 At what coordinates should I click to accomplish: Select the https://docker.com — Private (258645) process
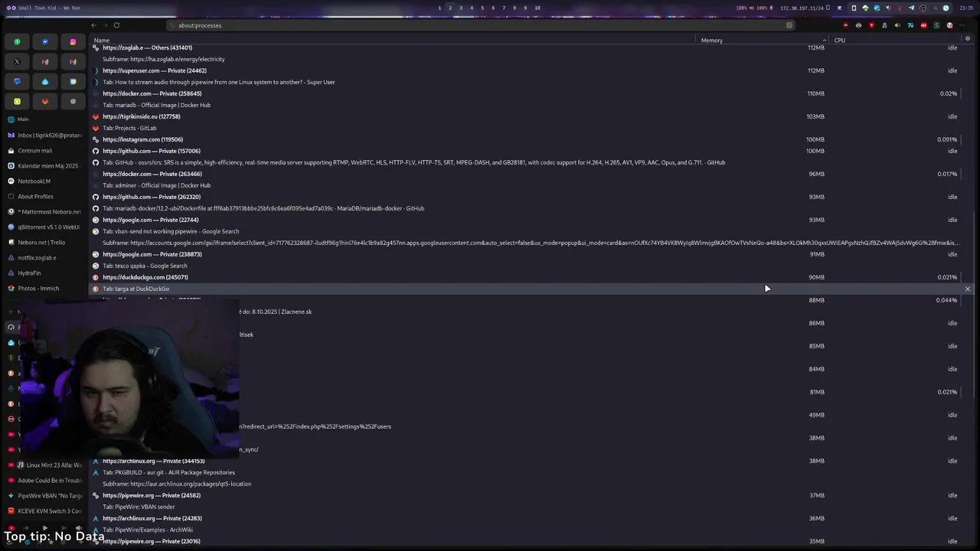click(531, 93)
